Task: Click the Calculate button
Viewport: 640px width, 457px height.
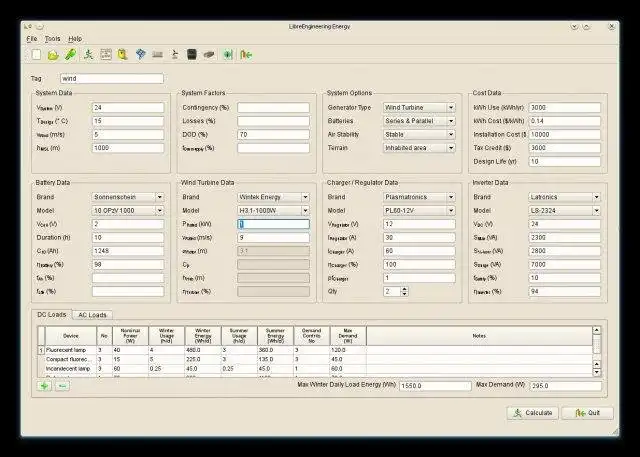Action: coord(533,413)
